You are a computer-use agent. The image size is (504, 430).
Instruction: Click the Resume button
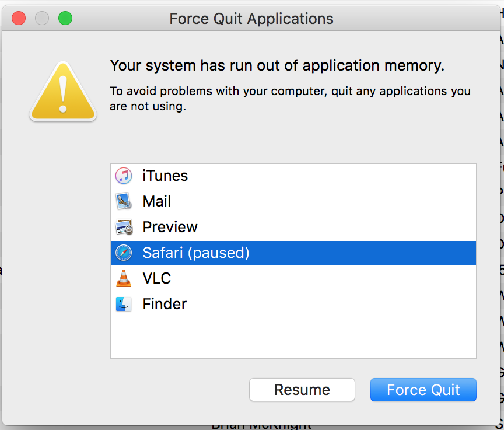(x=302, y=390)
